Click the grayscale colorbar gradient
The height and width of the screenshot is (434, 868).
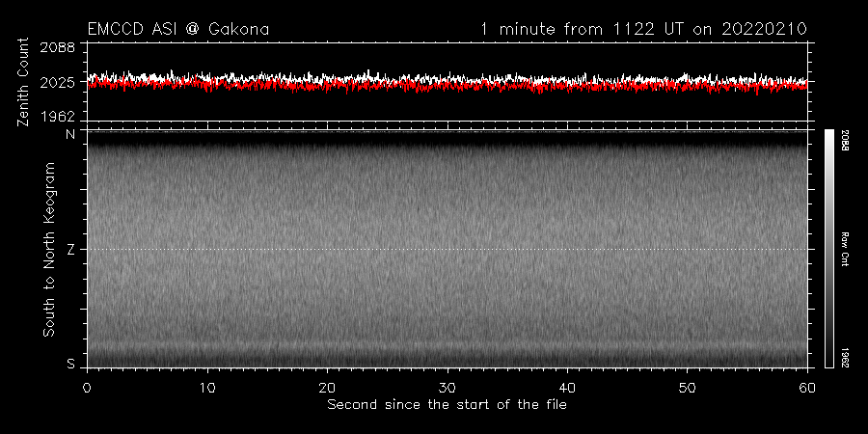point(829,249)
